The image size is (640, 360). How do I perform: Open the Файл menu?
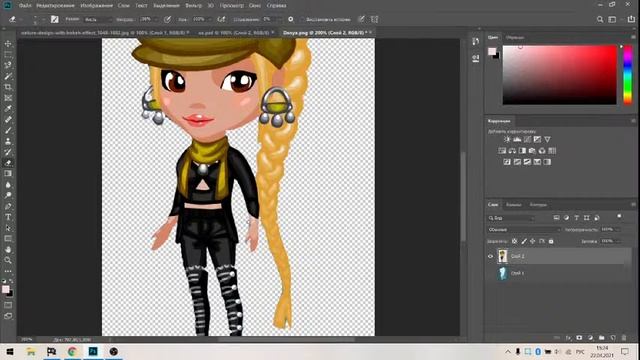tap(25, 6)
